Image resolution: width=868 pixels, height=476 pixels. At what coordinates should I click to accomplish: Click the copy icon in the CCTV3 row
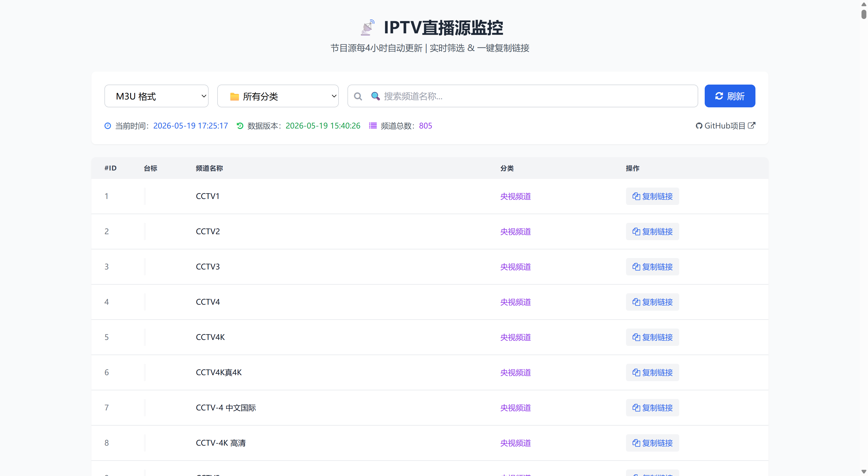pyautogui.click(x=636, y=267)
